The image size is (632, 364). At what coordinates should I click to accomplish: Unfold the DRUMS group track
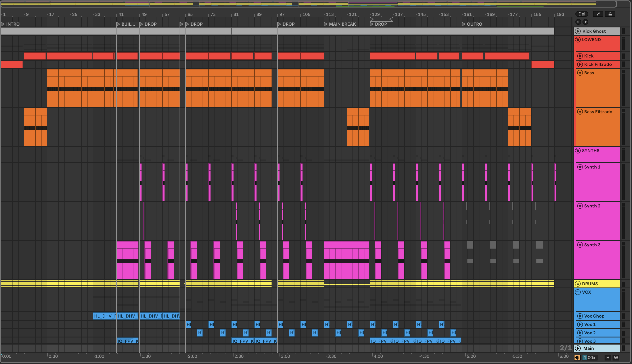[x=578, y=284]
